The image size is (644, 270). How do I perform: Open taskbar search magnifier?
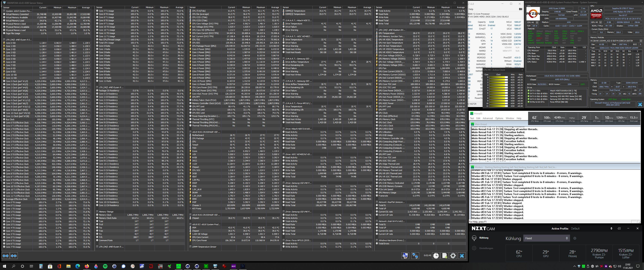point(13,266)
